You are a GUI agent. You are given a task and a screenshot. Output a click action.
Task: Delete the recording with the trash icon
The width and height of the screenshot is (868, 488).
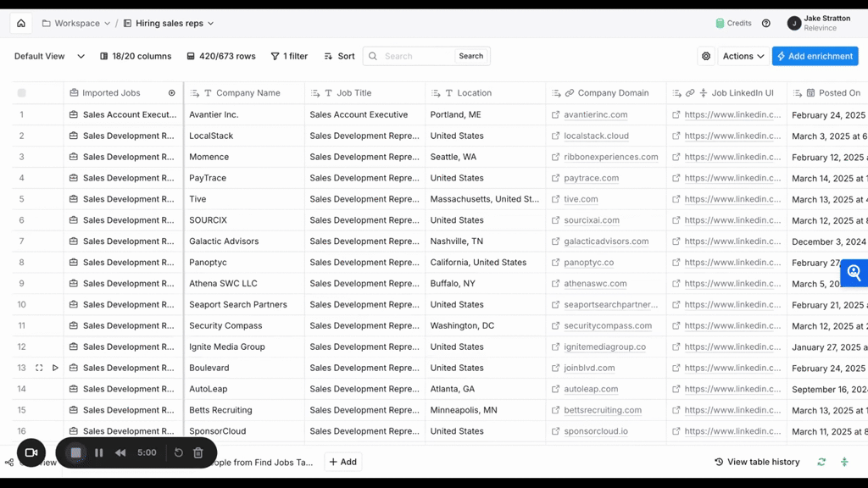click(198, 452)
